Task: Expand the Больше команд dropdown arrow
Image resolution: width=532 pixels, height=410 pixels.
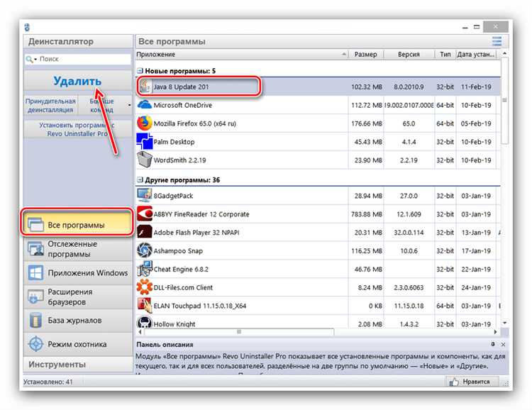Action: [129, 106]
